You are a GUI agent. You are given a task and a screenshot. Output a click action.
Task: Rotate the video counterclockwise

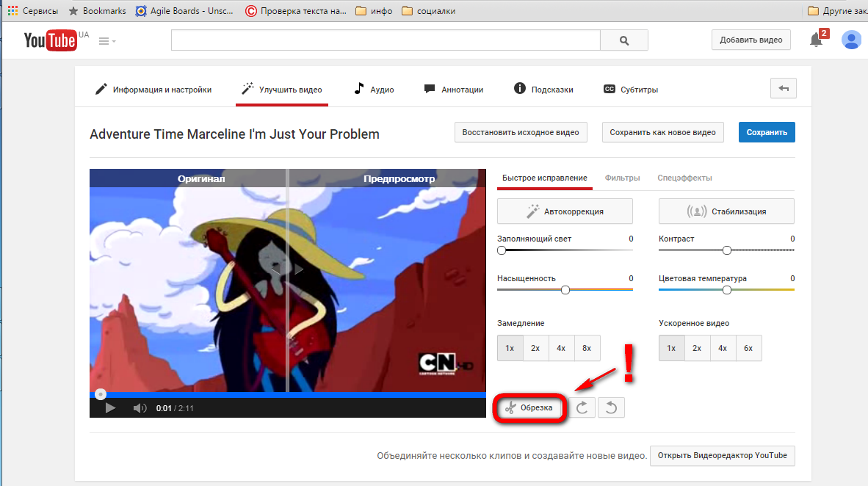click(x=611, y=408)
